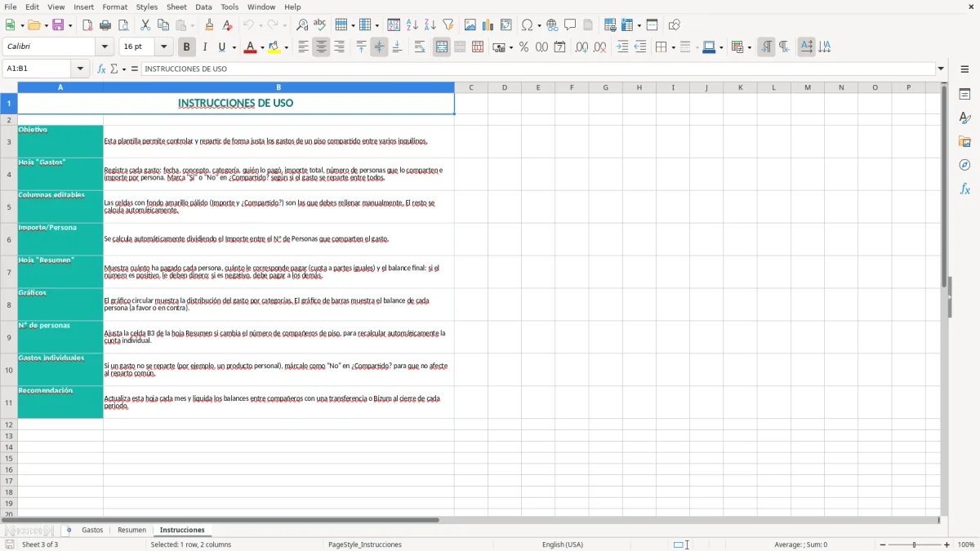Align text right

click(339, 47)
